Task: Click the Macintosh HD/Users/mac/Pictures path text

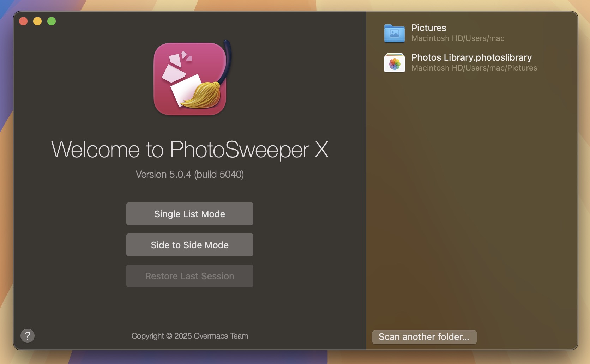Action: pyautogui.click(x=474, y=68)
